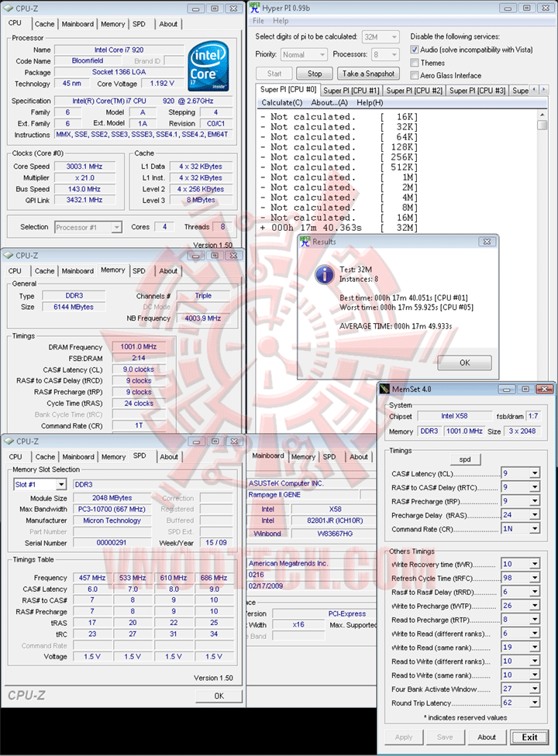This screenshot has height=756, width=558.
Task: Switch to Super PI [CPU #3] tab
Action: 477,91
